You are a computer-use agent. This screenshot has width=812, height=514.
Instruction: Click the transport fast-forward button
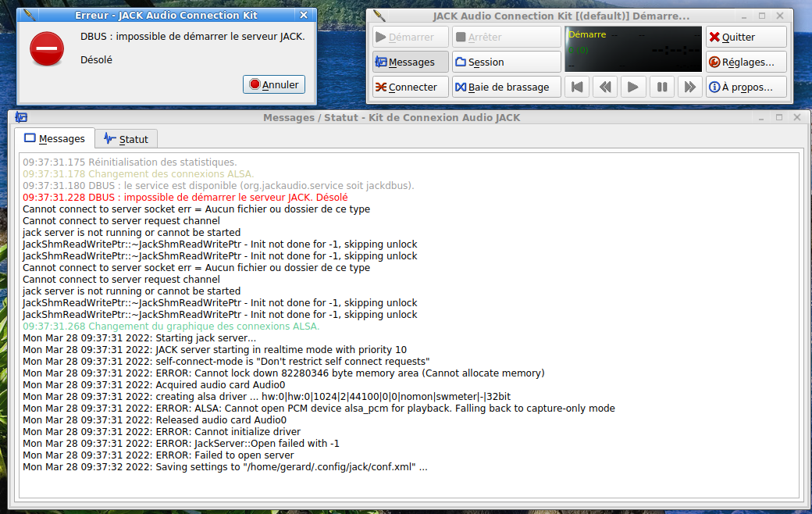pos(689,87)
